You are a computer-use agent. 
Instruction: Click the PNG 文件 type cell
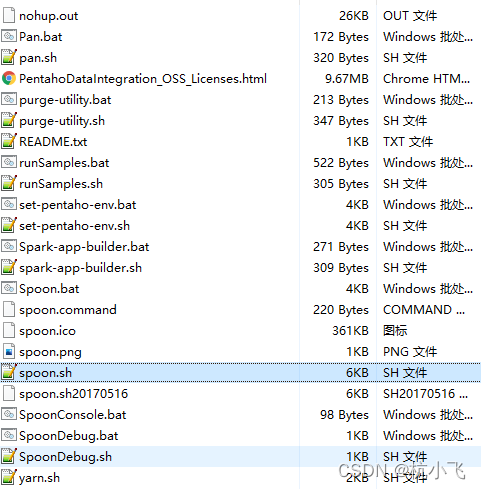[410, 352]
